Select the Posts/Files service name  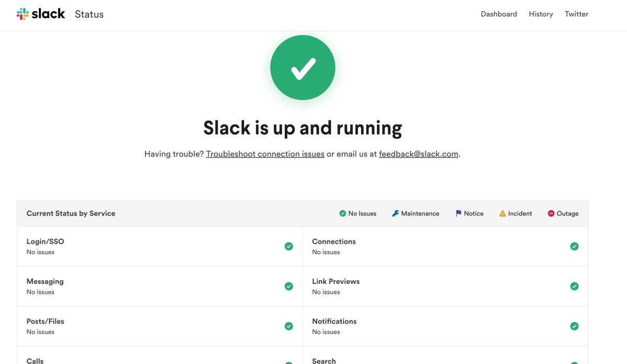(45, 321)
